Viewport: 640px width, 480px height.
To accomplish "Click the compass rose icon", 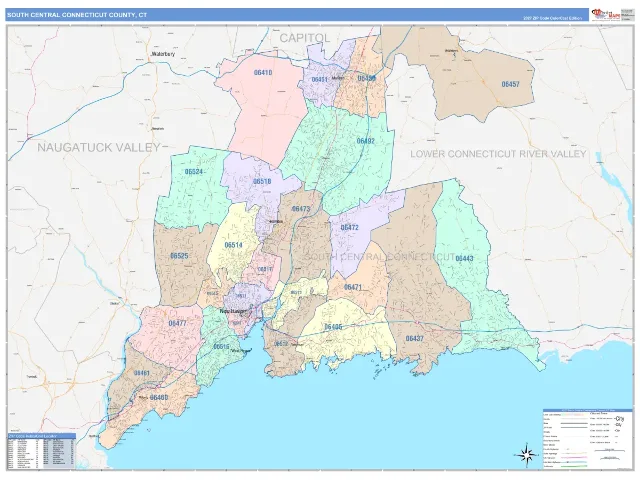I will pyautogui.click(x=526, y=454).
